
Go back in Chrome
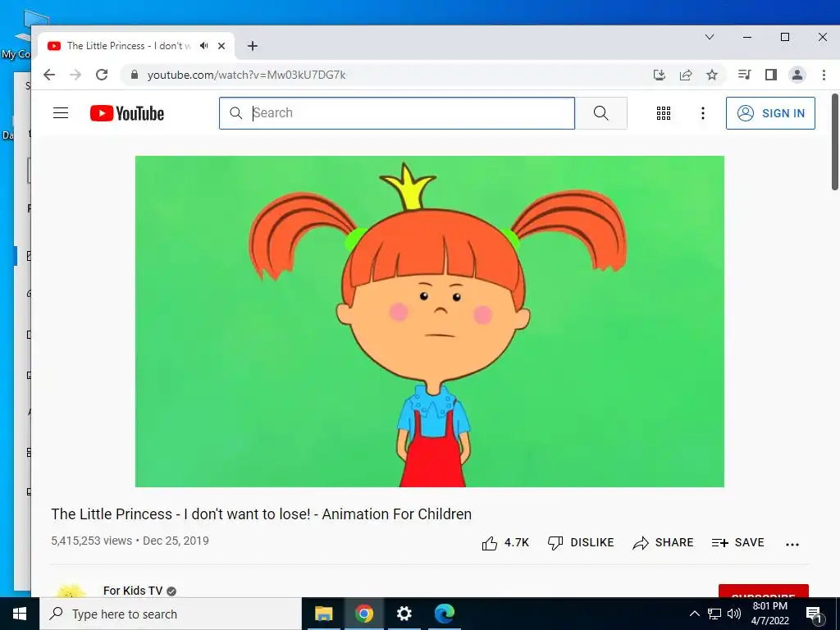click(x=49, y=75)
